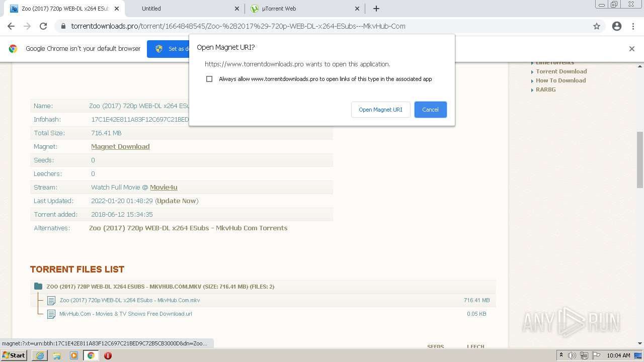Click the page vertical scrollbar thumb
Screen dimensions: 644x362
(640, 160)
